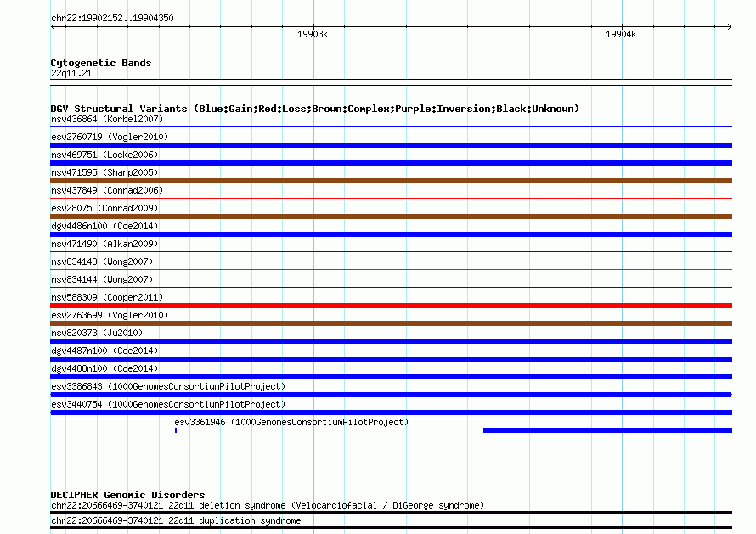Image resolution: width=756 pixels, height=534 pixels.
Task: Click the right arrow on the coordinate ruler
Action: click(x=729, y=26)
